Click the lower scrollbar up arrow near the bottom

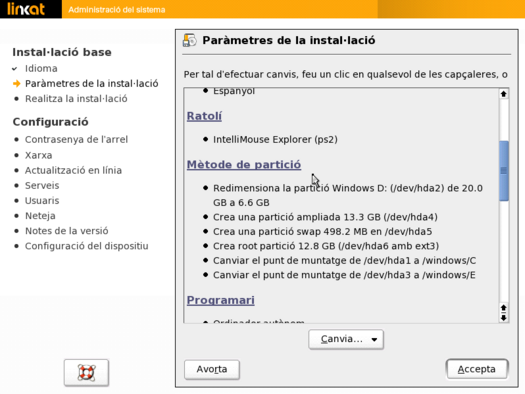[504, 308]
